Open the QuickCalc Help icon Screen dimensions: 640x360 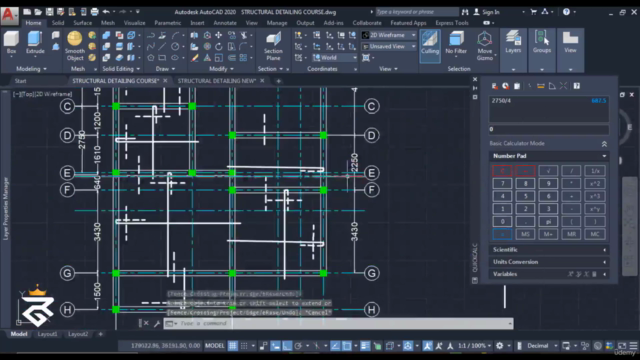(x=577, y=86)
